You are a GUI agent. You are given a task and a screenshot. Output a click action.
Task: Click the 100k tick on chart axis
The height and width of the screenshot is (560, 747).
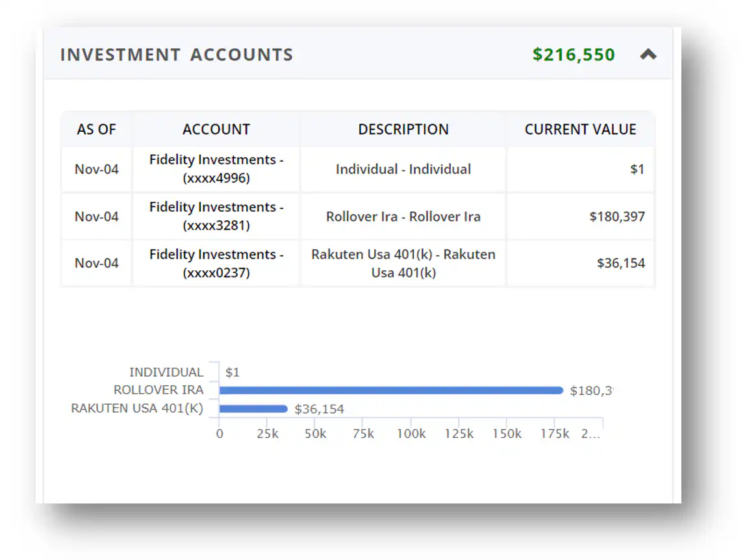pyautogui.click(x=411, y=434)
